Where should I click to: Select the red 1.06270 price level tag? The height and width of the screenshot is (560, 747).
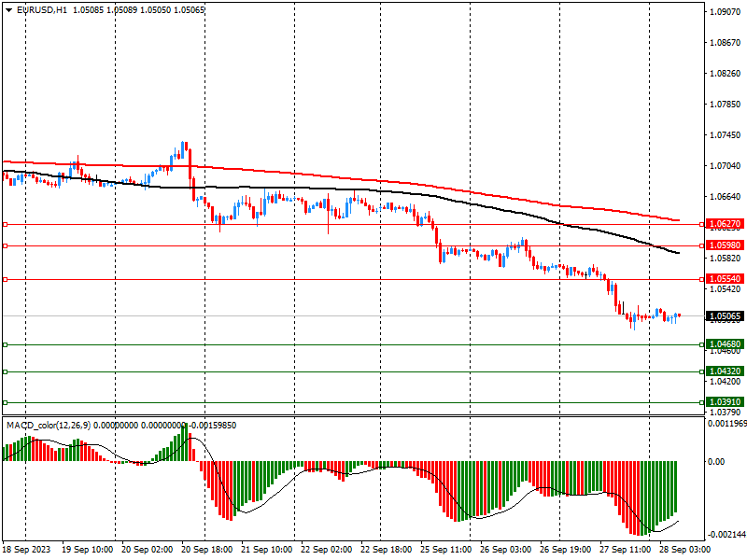[x=725, y=225]
